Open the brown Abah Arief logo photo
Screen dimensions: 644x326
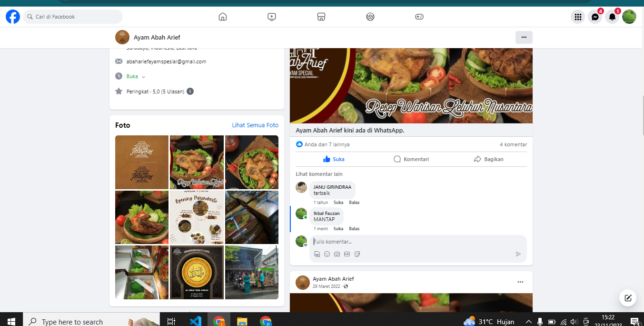tap(142, 162)
